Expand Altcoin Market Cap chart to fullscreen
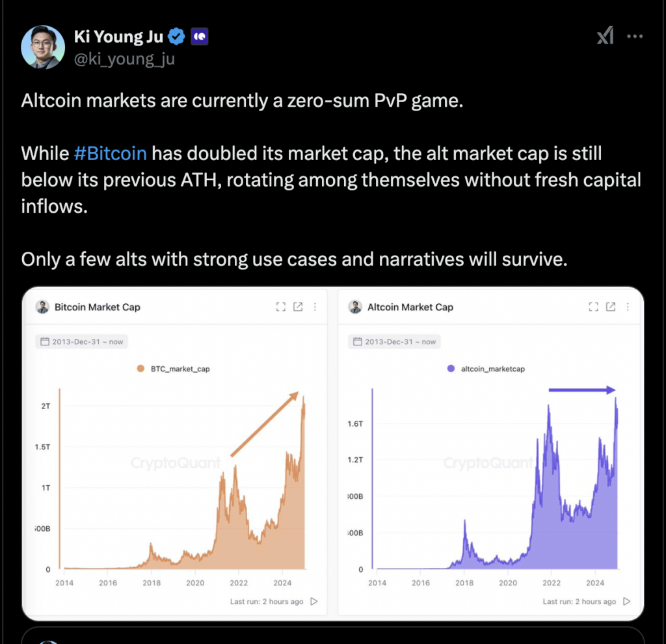Viewport: 666px width, 644px height. click(x=593, y=306)
